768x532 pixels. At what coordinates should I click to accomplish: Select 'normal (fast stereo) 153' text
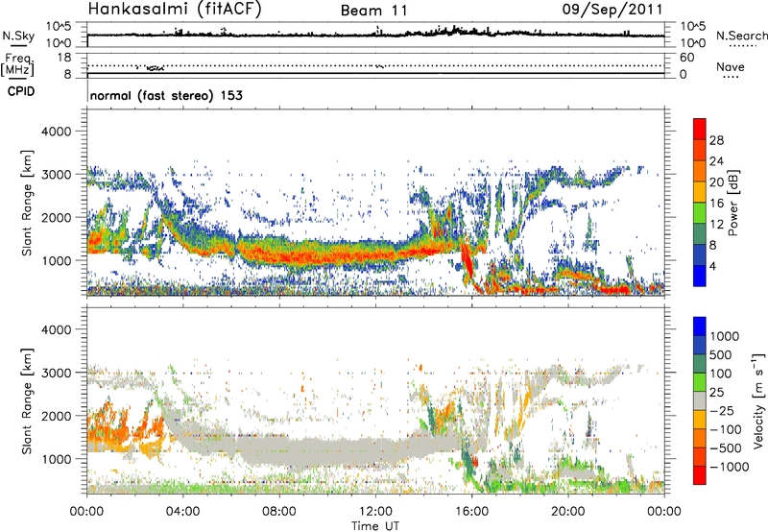pos(166,95)
